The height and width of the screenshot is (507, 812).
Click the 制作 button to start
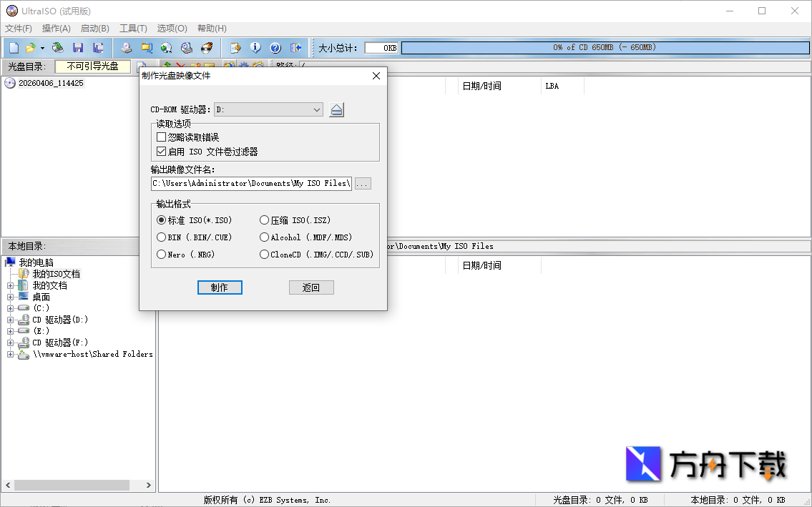220,287
